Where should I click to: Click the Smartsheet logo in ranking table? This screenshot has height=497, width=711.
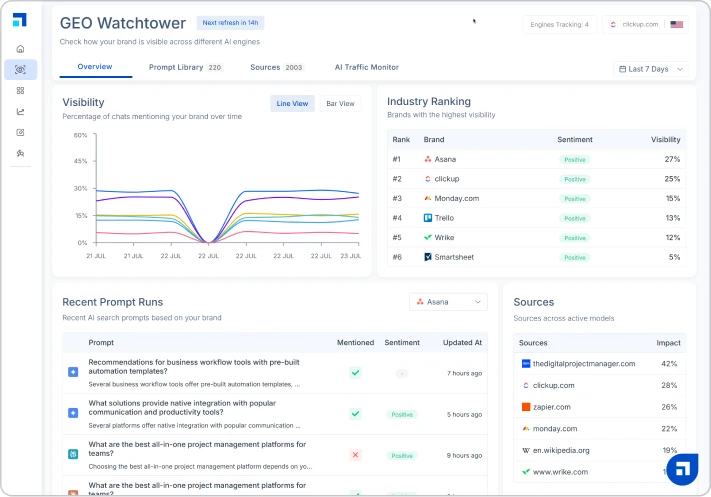tap(428, 257)
